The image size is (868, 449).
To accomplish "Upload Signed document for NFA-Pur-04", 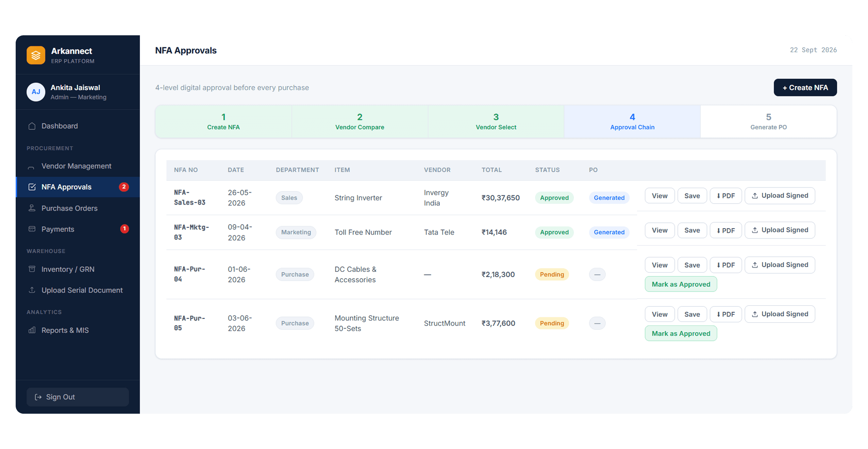I will point(779,265).
